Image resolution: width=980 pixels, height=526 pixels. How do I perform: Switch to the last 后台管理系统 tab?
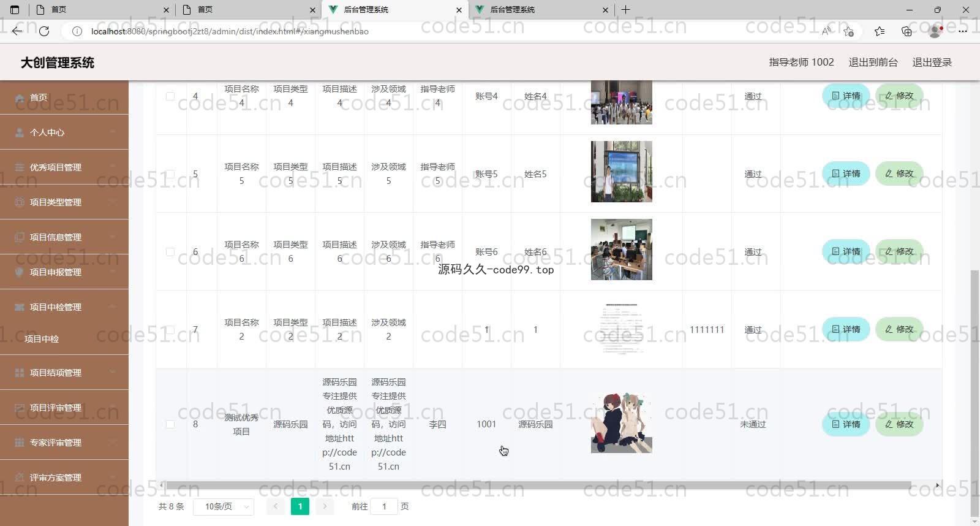tap(542, 10)
